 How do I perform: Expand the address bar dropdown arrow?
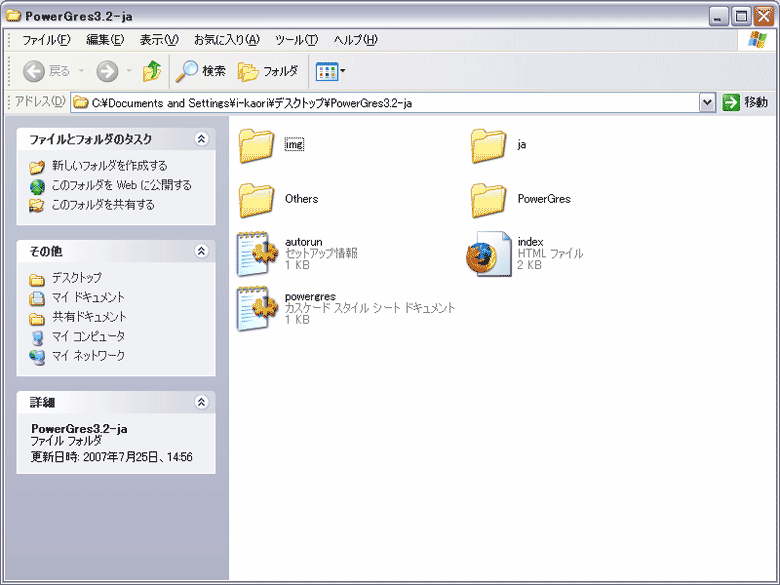pos(707,102)
